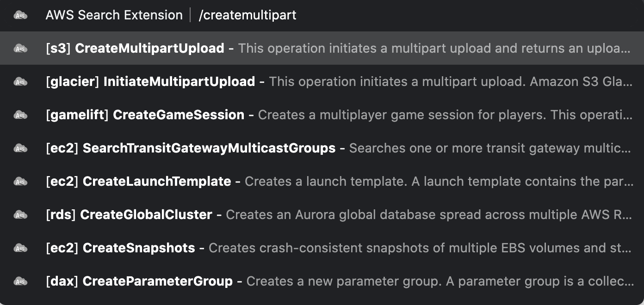Screen dimensions: 644x305
Task: Click the cloud icon next to CreateParameterGroup
Action: pos(20,281)
